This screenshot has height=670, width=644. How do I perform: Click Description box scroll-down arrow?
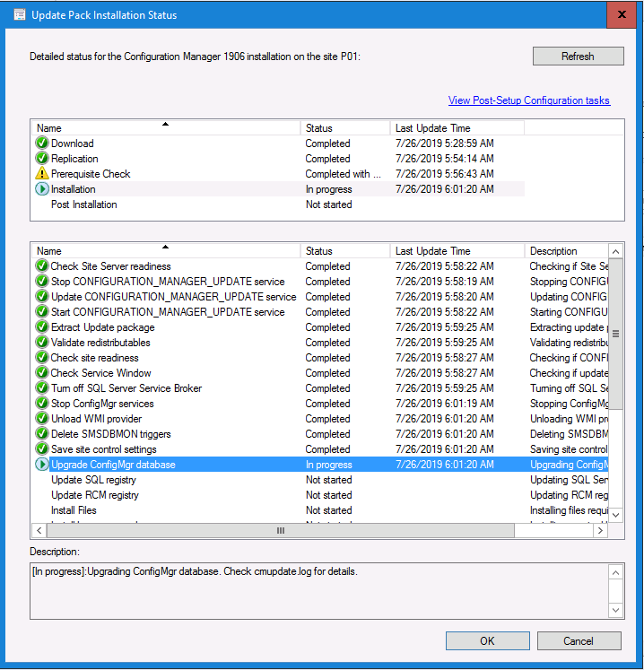(x=615, y=610)
